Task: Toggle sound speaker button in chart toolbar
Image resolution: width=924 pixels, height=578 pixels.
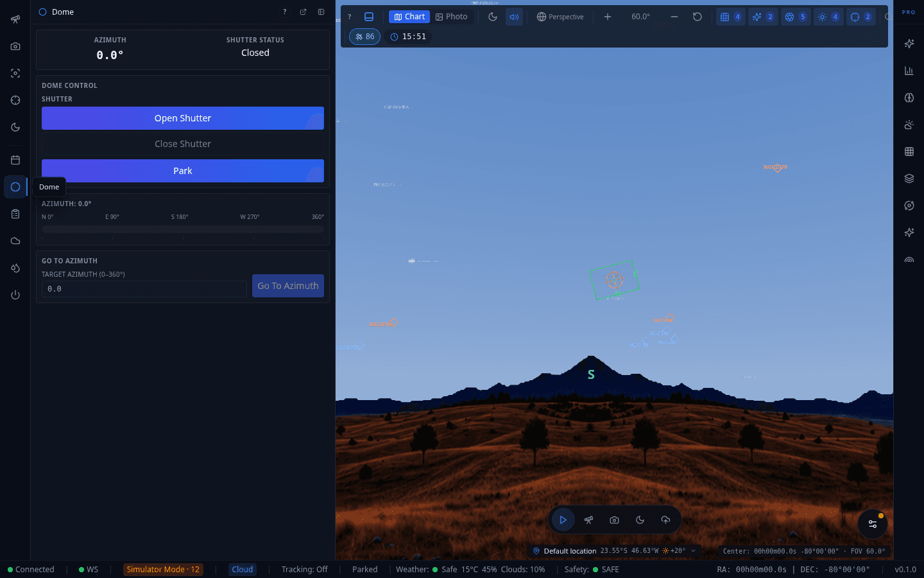Action: (x=515, y=17)
